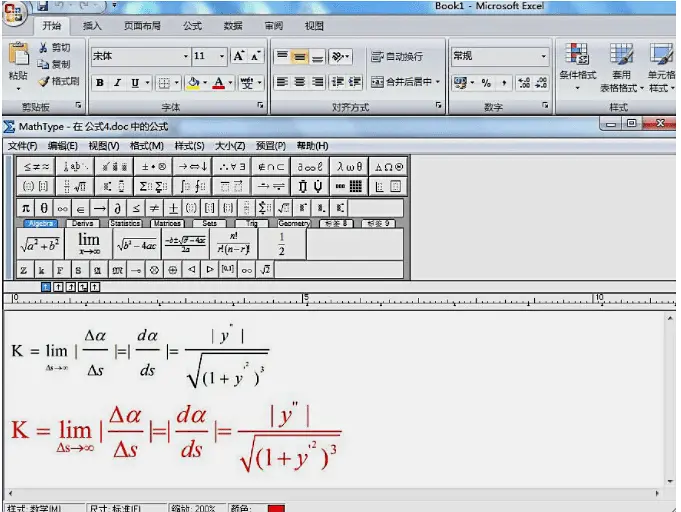Click the Excel Office button
The height and width of the screenshot is (512, 681).
click(13, 12)
